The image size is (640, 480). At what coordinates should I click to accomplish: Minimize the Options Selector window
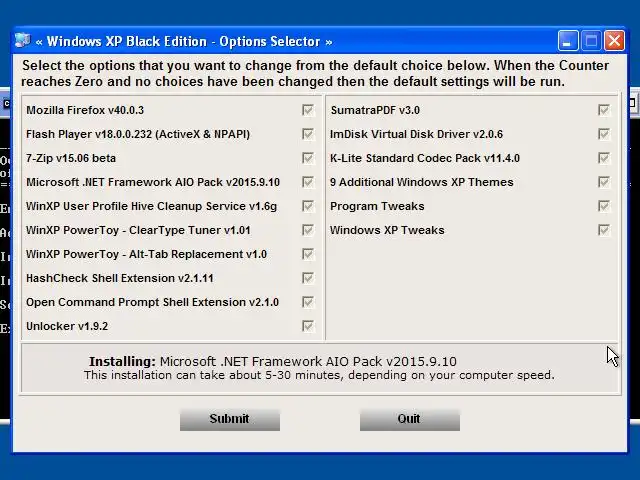(568, 41)
